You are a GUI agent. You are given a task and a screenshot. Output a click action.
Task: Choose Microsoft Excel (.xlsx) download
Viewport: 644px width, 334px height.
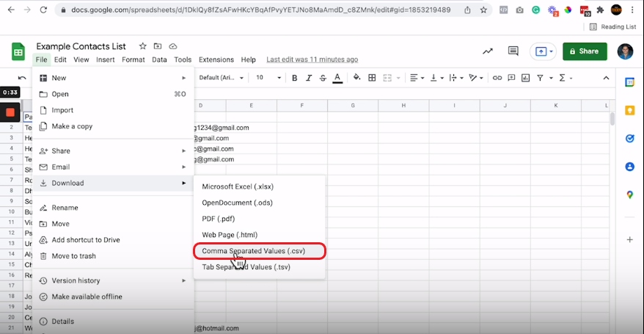[x=259, y=186]
